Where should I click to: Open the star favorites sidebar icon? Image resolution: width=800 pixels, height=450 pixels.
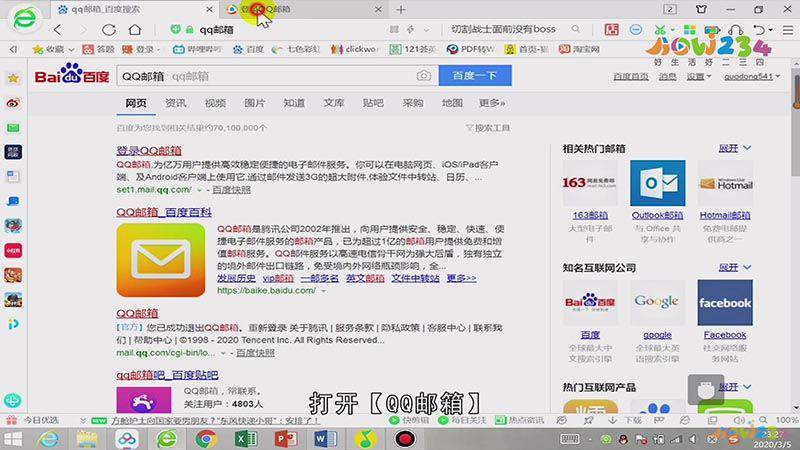pos(13,78)
